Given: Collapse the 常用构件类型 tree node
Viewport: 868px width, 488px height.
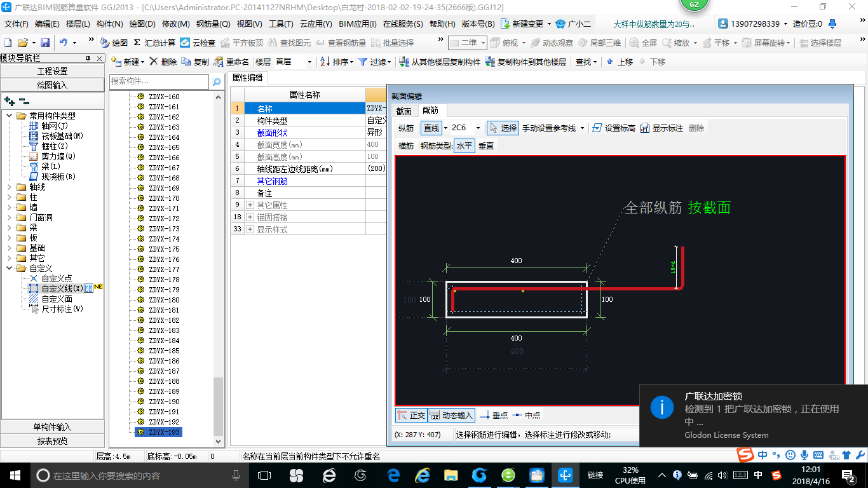Looking at the screenshot, I should (10, 116).
